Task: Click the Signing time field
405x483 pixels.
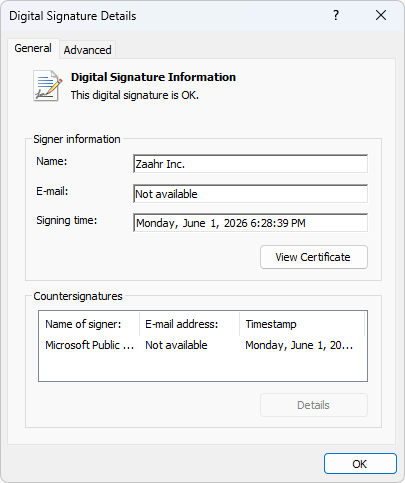Action: 250,223
